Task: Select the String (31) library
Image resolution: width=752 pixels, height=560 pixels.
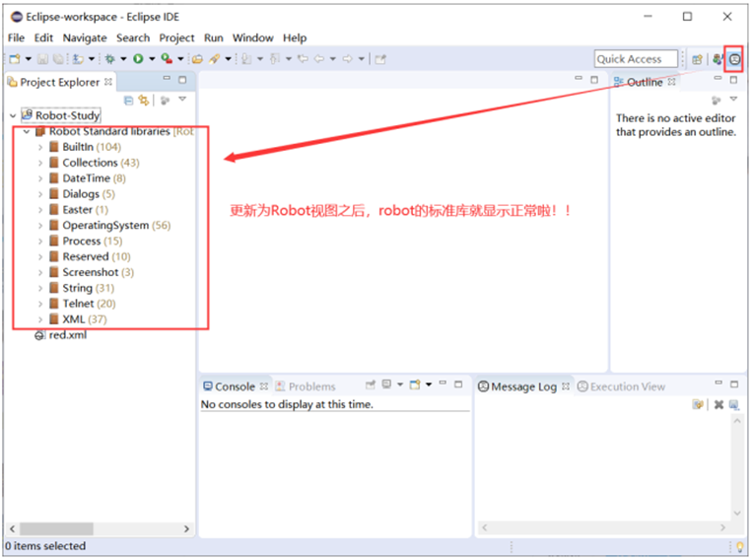Action: pyautogui.click(x=82, y=288)
